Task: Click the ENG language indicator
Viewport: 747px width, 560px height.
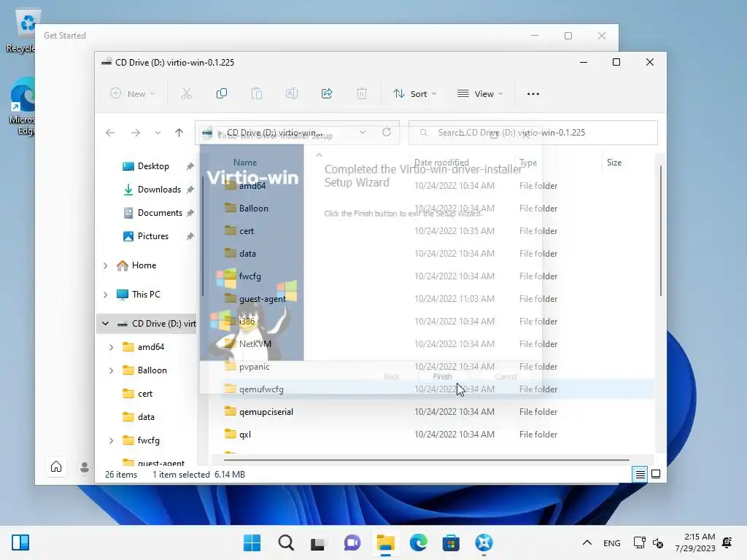Action: click(x=612, y=542)
